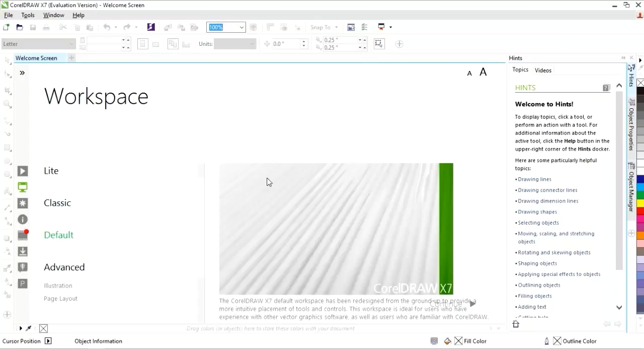Click the plus quick customize toolbar icon

(399, 44)
